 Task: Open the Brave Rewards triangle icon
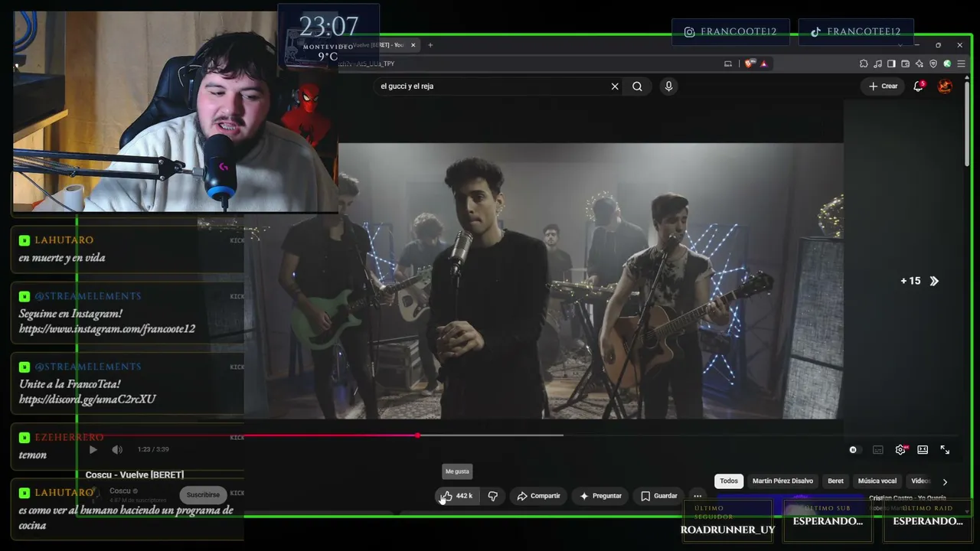pyautogui.click(x=763, y=64)
